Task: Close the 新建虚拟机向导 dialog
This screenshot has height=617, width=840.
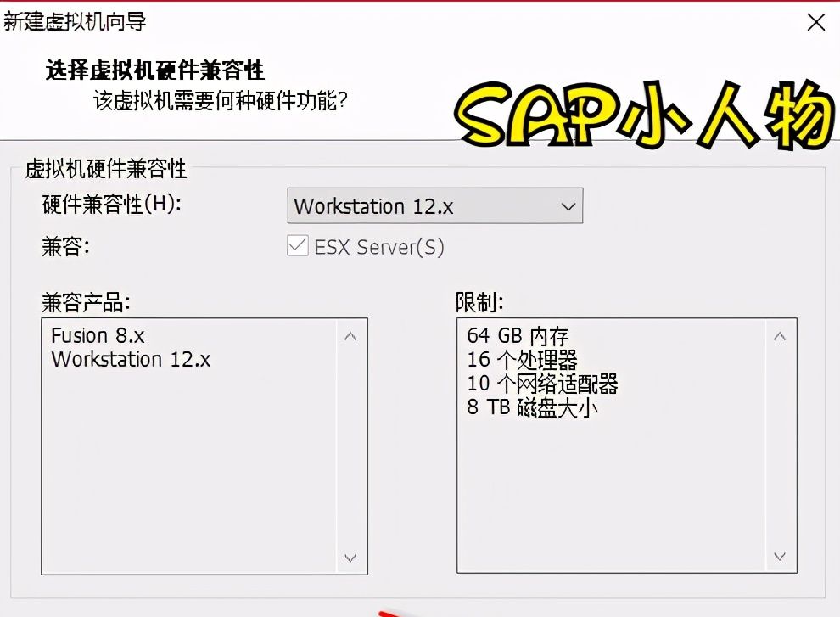Action: [815, 21]
